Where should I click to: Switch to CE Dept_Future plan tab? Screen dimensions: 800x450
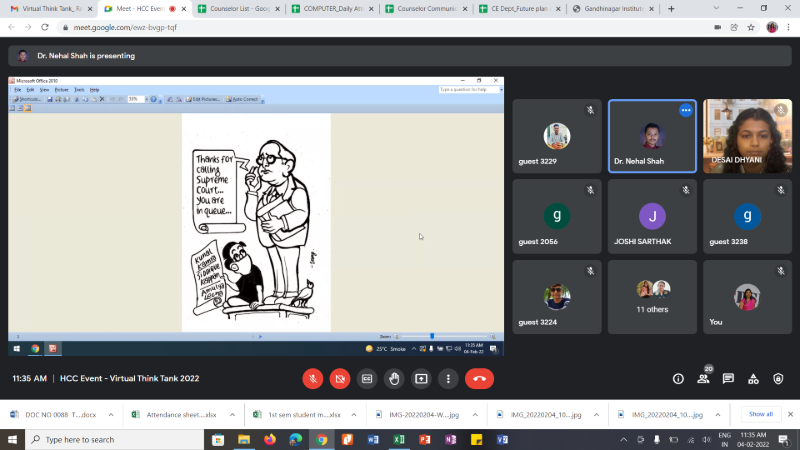(x=520, y=9)
